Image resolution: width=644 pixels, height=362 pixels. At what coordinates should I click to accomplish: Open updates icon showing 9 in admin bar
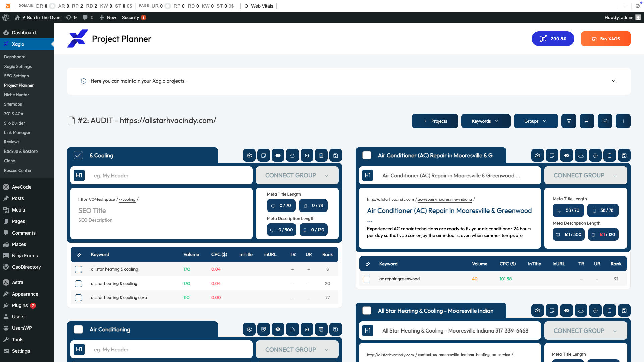click(x=71, y=17)
